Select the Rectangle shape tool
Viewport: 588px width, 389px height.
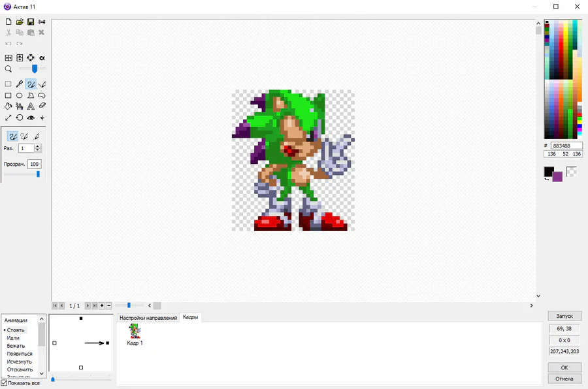(x=8, y=95)
